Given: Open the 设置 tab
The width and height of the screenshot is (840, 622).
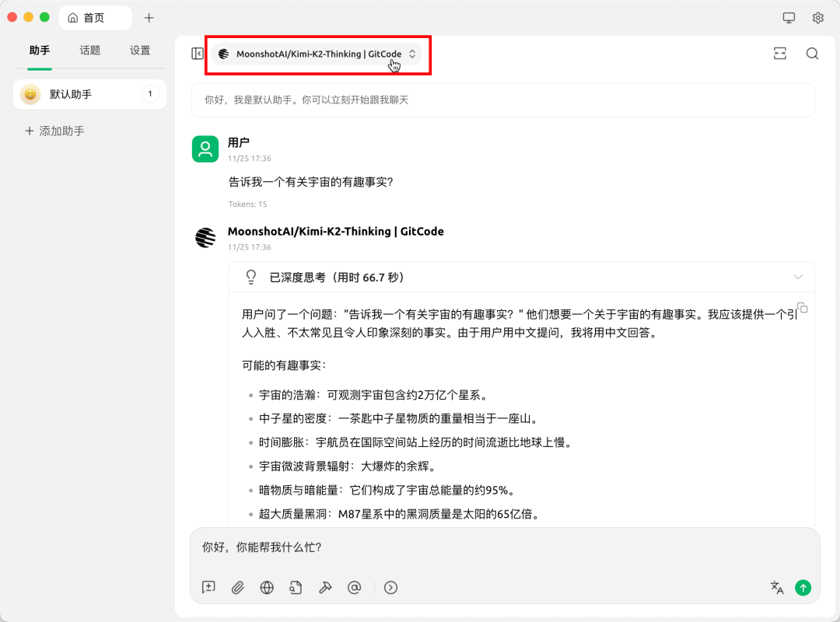Looking at the screenshot, I should [x=140, y=51].
